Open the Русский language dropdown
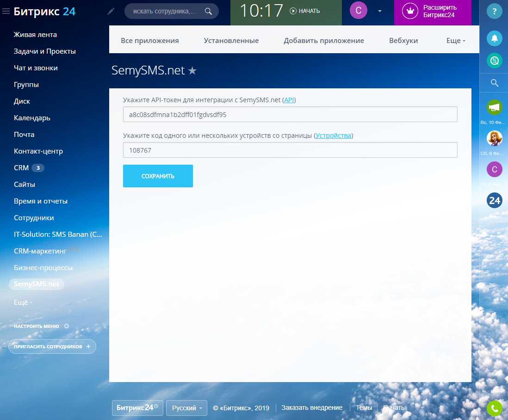The width and height of the screenshot is (508, 420). point(186,408)
